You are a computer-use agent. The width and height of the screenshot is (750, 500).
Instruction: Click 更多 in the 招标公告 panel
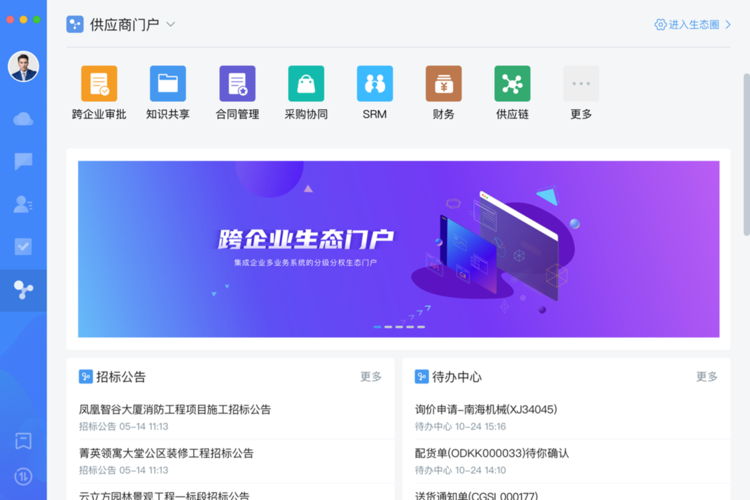[371, 377]
